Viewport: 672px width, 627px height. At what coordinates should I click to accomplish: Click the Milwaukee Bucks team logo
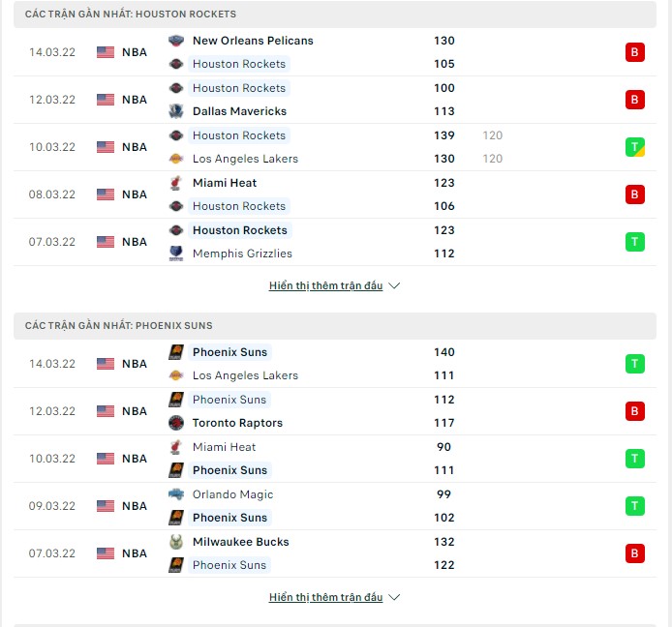click(176, 542)
